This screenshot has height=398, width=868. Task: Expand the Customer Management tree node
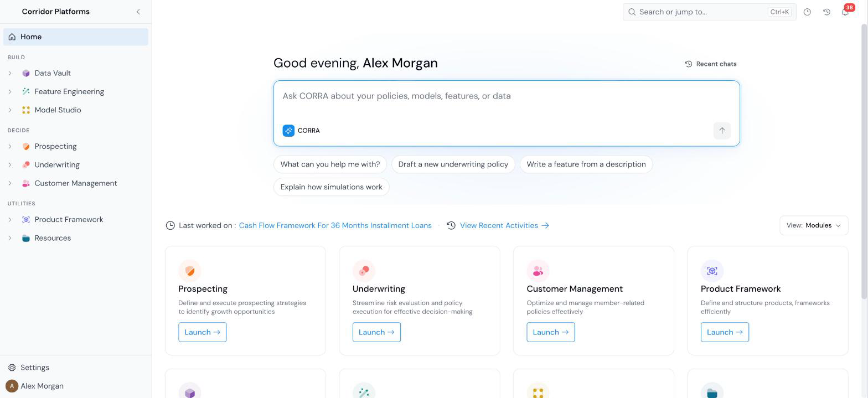[10, 183]
